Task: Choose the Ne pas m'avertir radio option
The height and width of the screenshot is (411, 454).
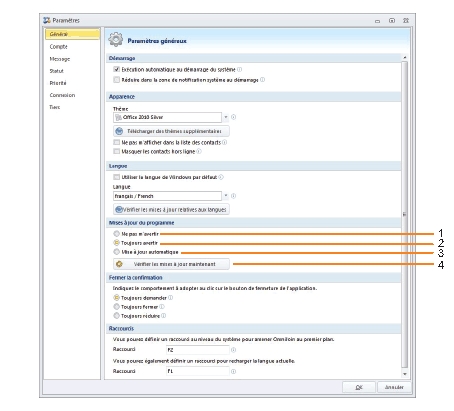Action: (x=116, y=234)
